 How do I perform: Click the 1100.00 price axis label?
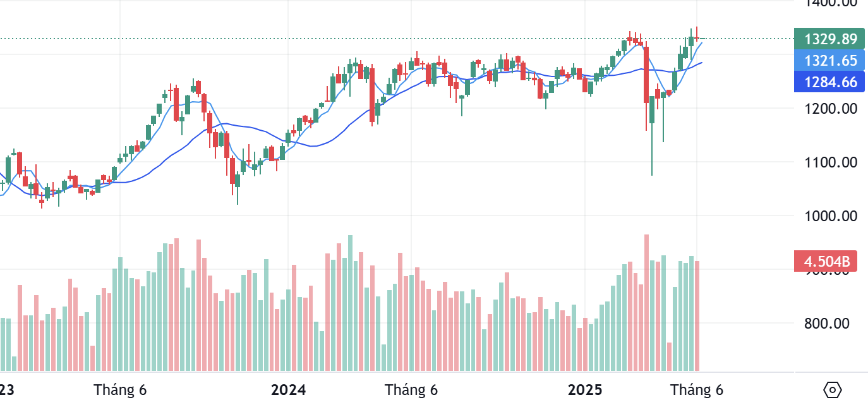point(831,162)
